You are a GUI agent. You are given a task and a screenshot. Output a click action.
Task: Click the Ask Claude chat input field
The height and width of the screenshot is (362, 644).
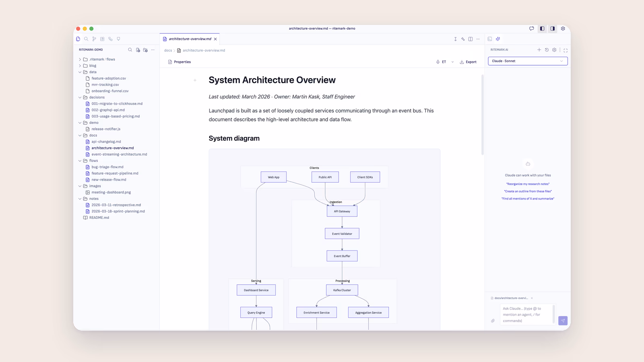click(x=527, y=315)
